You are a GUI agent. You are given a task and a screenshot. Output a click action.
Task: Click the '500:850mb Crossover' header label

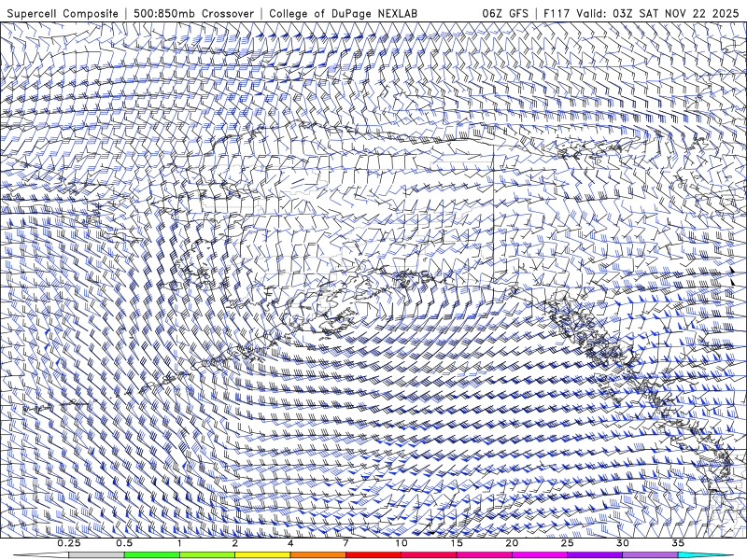tap(193, 13)
